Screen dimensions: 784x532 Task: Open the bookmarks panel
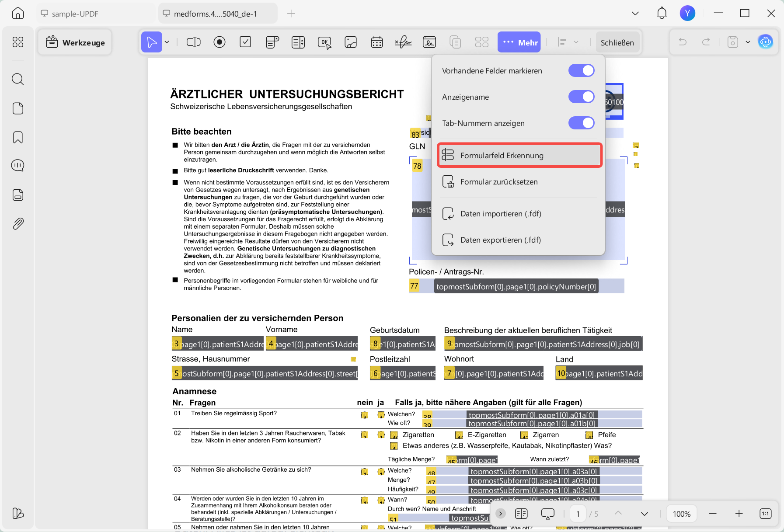18,137
